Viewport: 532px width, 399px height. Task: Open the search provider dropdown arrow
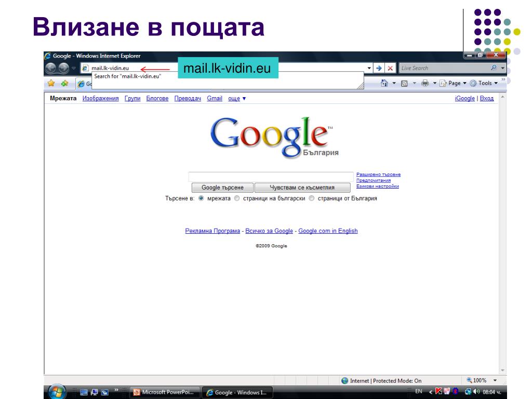pyautogui.click(x=503, y=68)
